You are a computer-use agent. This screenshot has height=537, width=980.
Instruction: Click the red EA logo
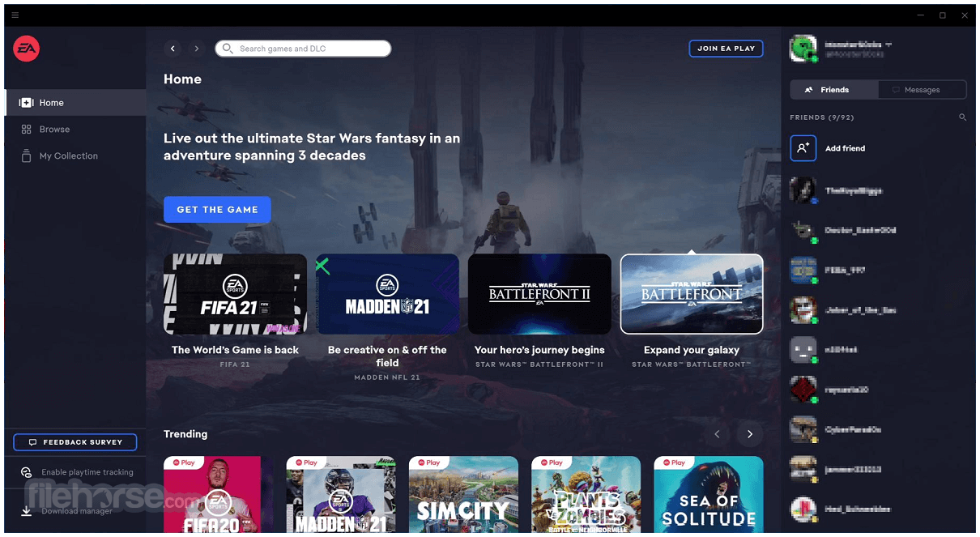tap(26, 49)
